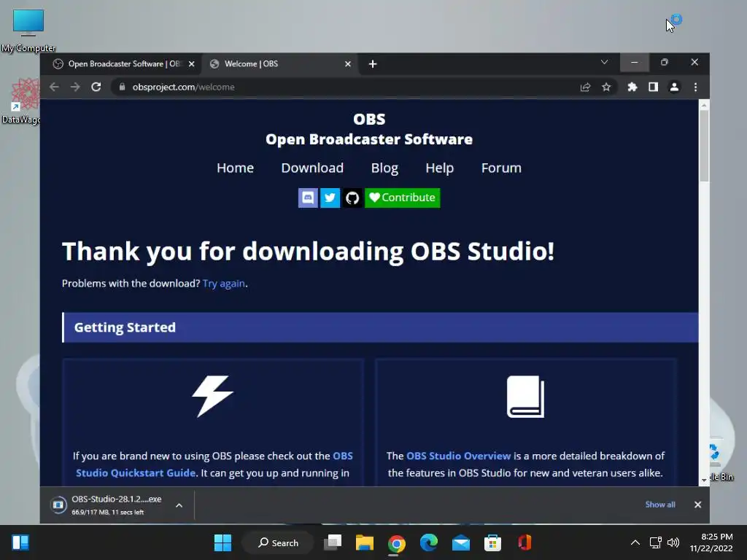Open the Mail app on the taskbar
Image resolution: width=747 pixels, height=560 pixels.
point(461,542)
